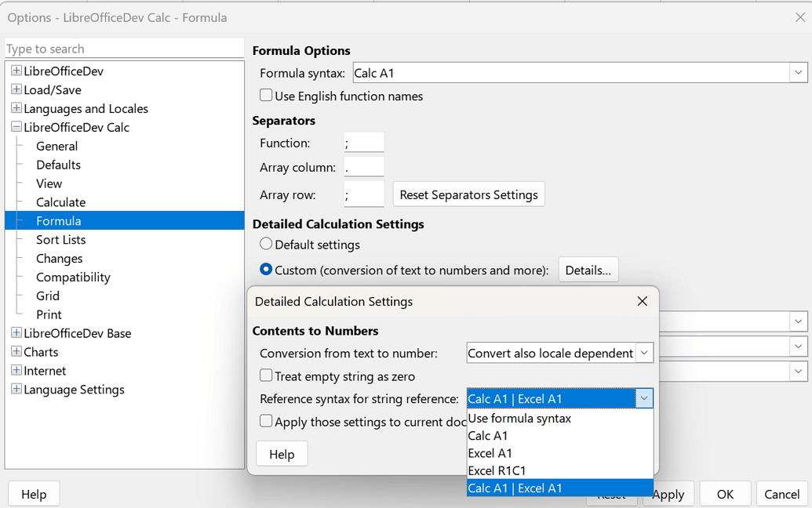The height and width of the screenshot is (508, 812).
Task: Expand the Charts settings branch
Action: click(x=16, y=352)
